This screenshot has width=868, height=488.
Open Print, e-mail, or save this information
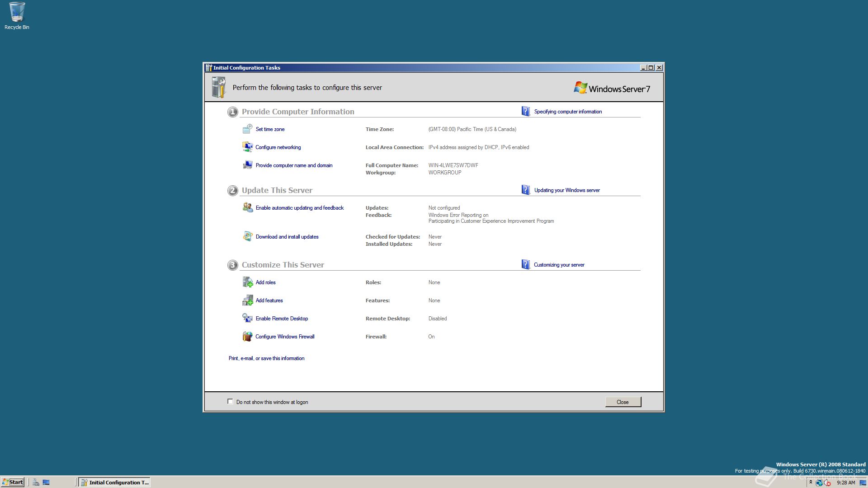point(266,358)
